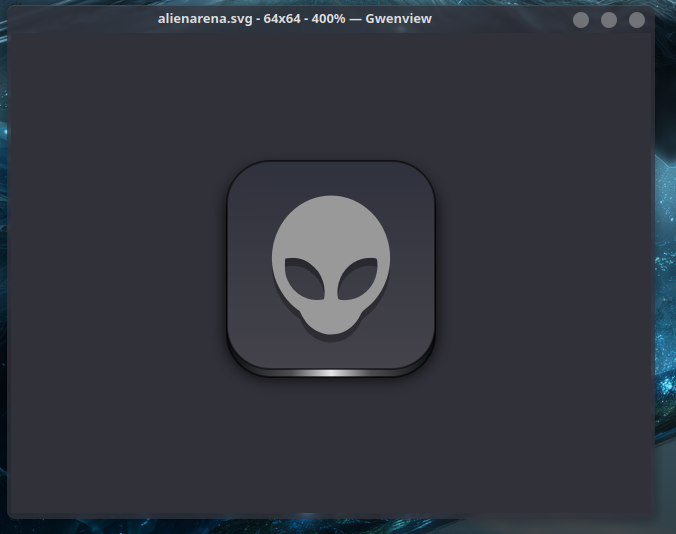Click the word Gwenview in the title bar
This screenshot has height=534, width=676.
[399, 19]
